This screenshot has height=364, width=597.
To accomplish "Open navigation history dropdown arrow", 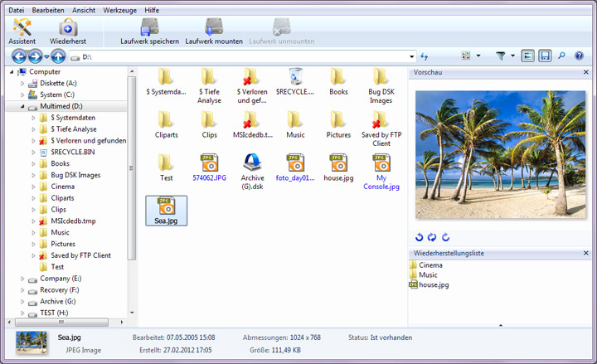I will [x=46, y=56].
